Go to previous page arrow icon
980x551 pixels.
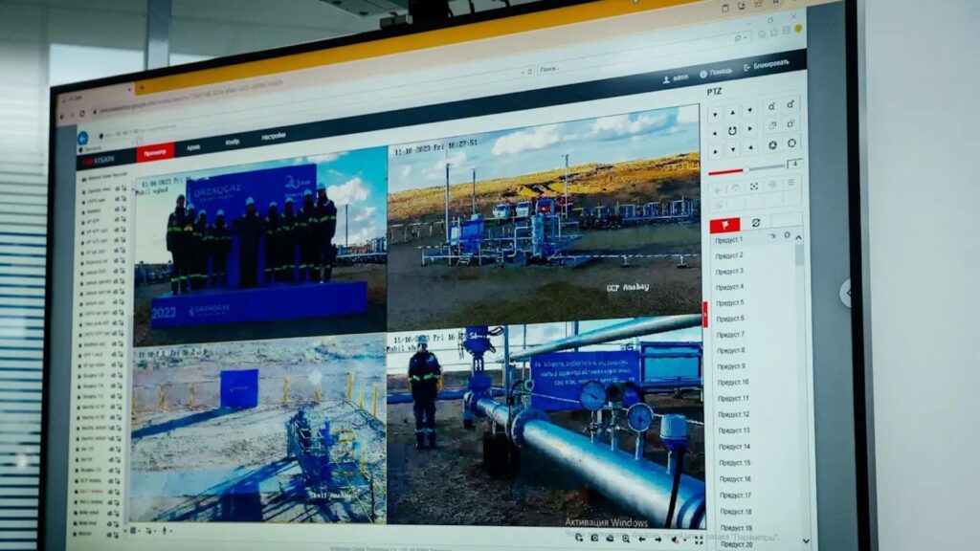(x=642, y=539)
